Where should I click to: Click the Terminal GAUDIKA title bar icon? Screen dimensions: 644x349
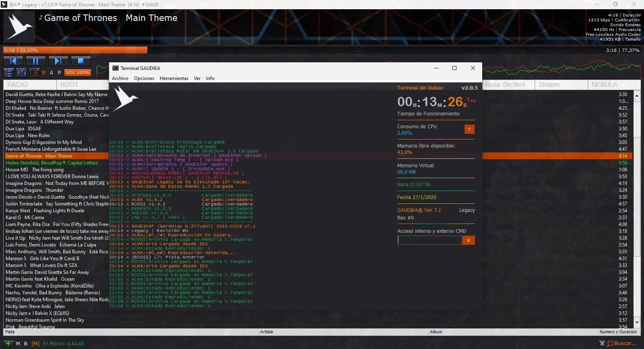(116, 68)
